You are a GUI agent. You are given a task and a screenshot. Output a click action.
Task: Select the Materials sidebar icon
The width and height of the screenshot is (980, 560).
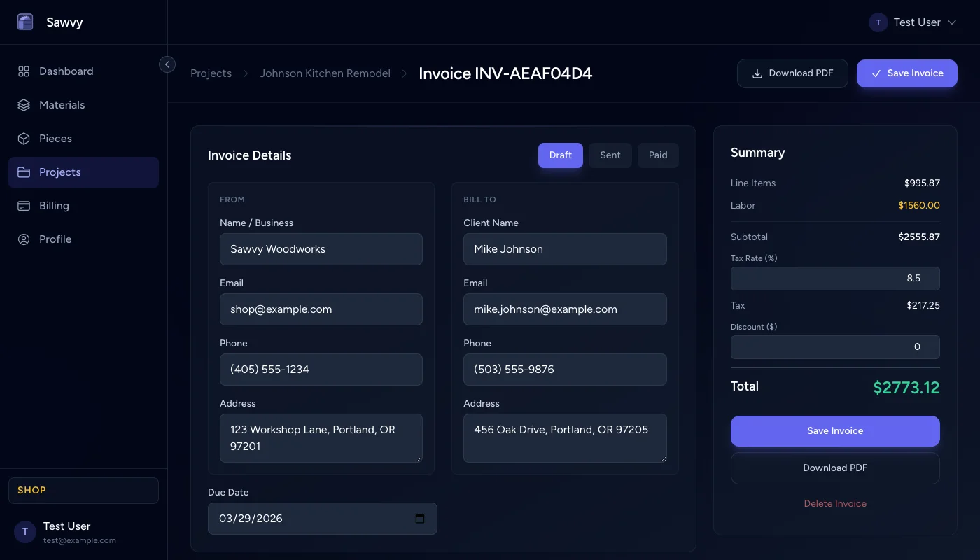click(23, 104)
